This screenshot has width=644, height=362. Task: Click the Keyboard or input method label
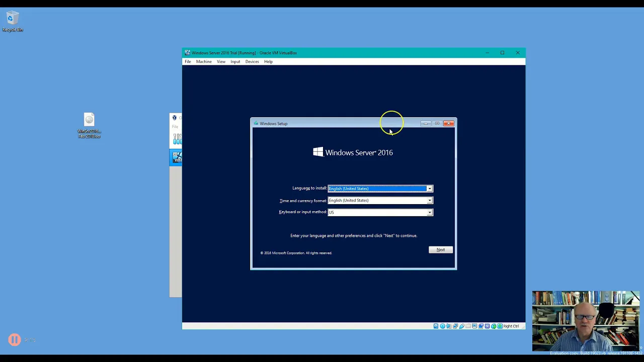(x=303, y=212)
